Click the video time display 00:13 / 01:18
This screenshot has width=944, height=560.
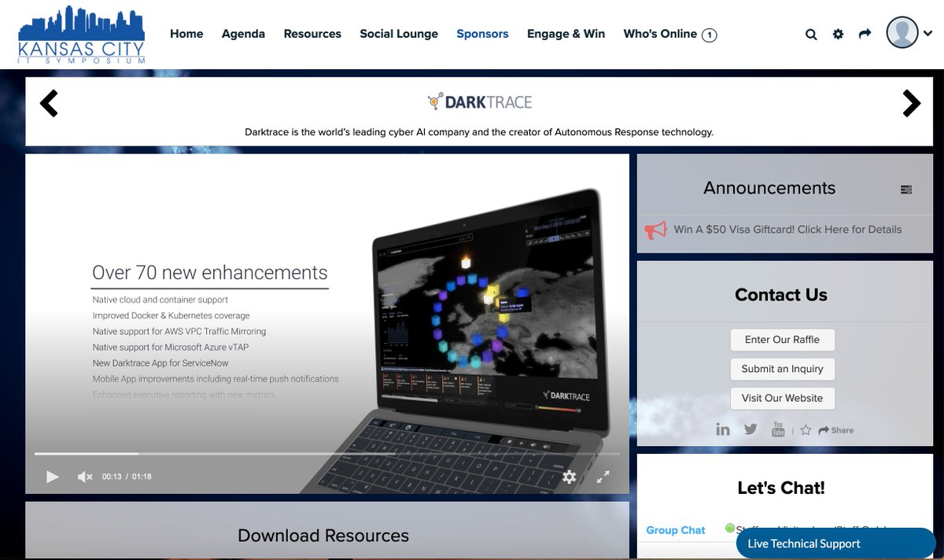click(127, 477)
